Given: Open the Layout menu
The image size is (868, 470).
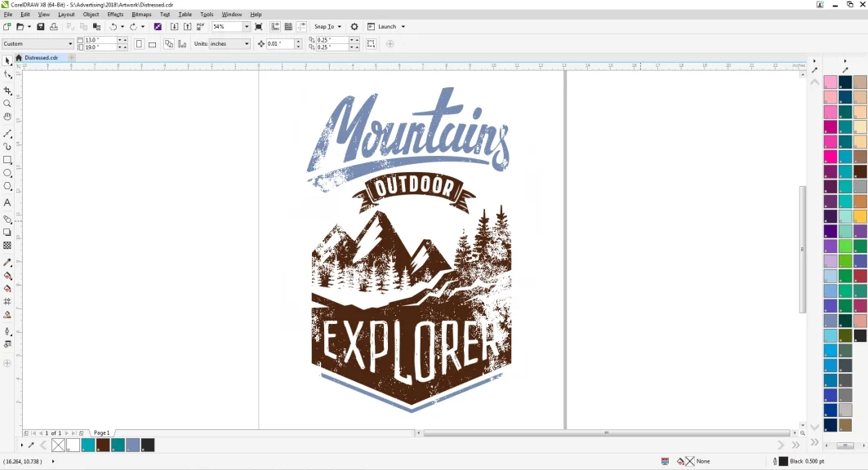Looking at the screenshot, I should [x=66, y=15].
